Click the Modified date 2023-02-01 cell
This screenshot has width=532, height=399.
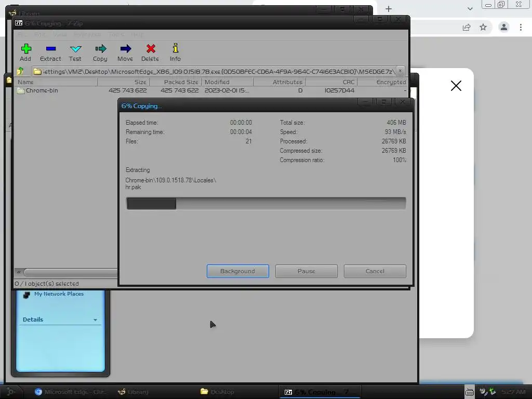click(227, 90)
